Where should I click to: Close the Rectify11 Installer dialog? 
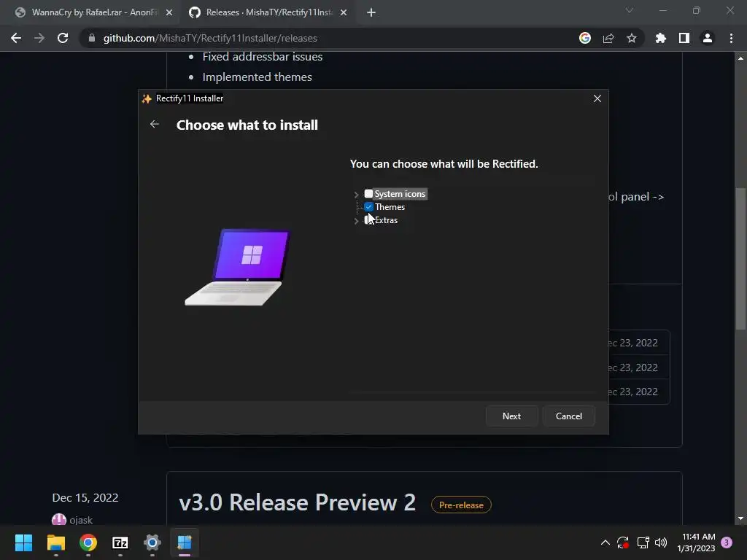tap(597, 98)
